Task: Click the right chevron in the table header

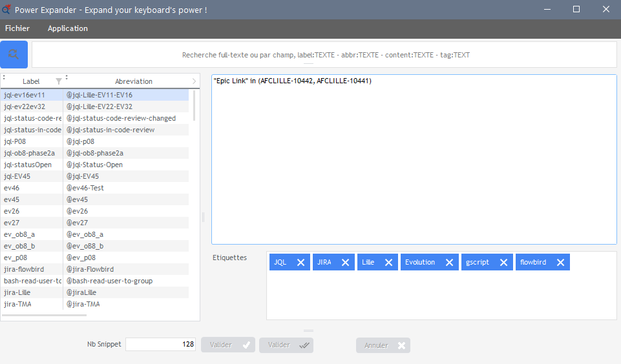Action: tap(195, 81)
